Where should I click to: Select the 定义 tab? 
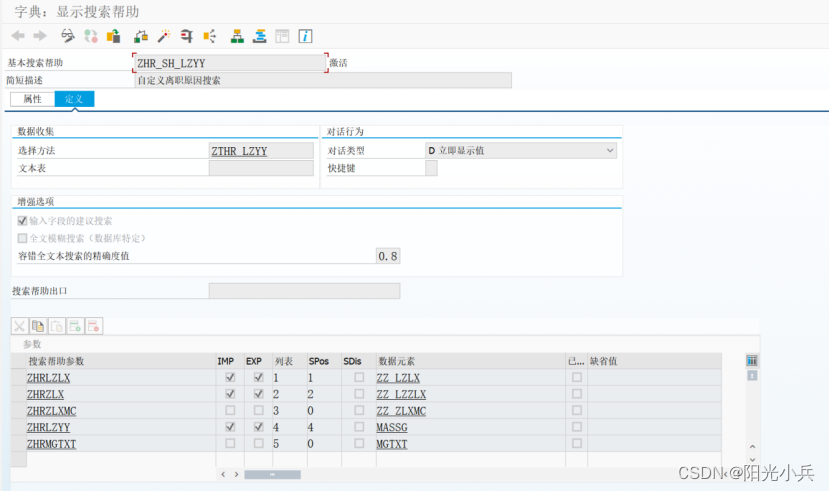74,99
